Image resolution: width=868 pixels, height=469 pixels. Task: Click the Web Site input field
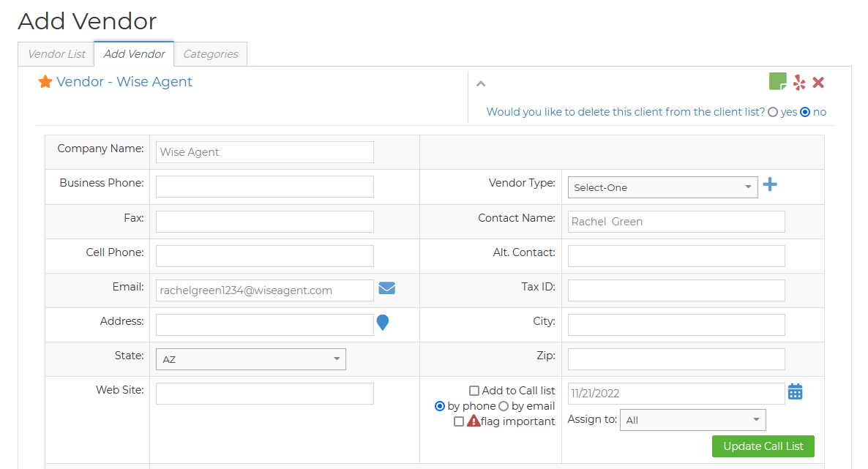[x=265, y=393]
